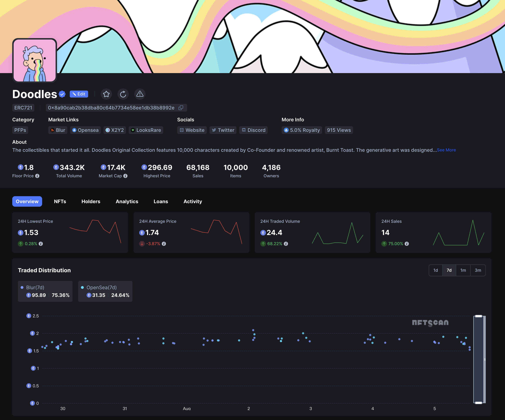Open the Opensea market link
This screenshot has width=505, height=420.
(x=85, y=130)
